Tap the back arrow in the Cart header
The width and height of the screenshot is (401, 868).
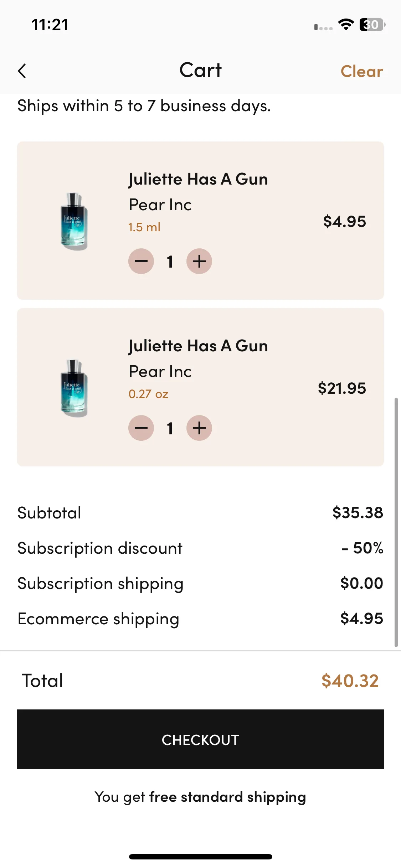(x=22, y=71)
